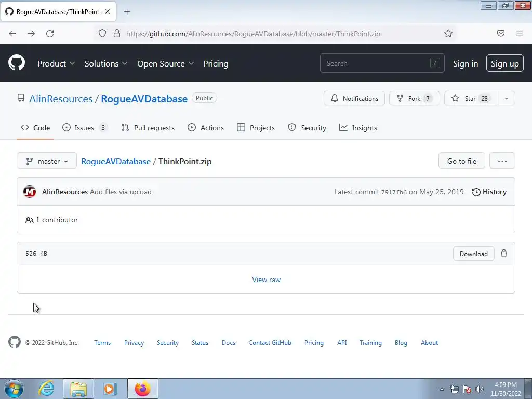532x399 pixels.
Task: Open the Actions tab
Action: pyautogui.click(x=206, y=128)
